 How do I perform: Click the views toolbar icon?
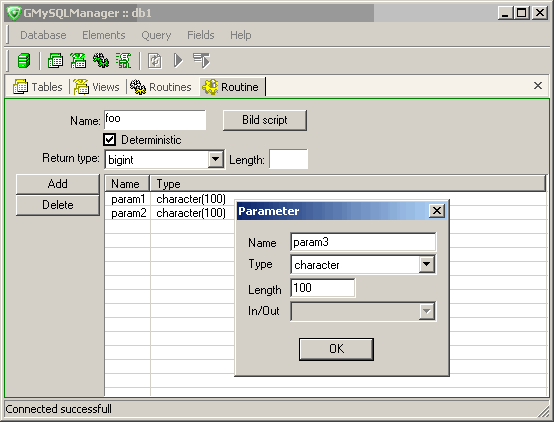(x=78, y=60)
